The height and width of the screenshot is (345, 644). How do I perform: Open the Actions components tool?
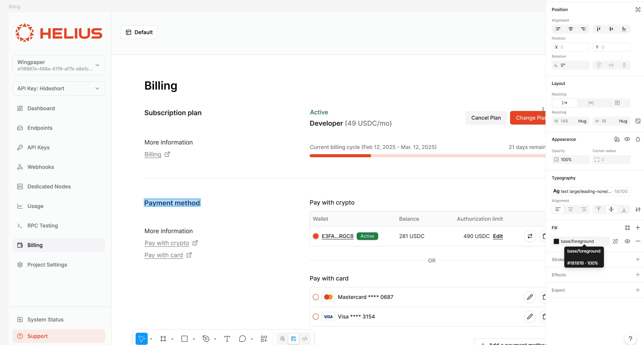tap(264, 339)
